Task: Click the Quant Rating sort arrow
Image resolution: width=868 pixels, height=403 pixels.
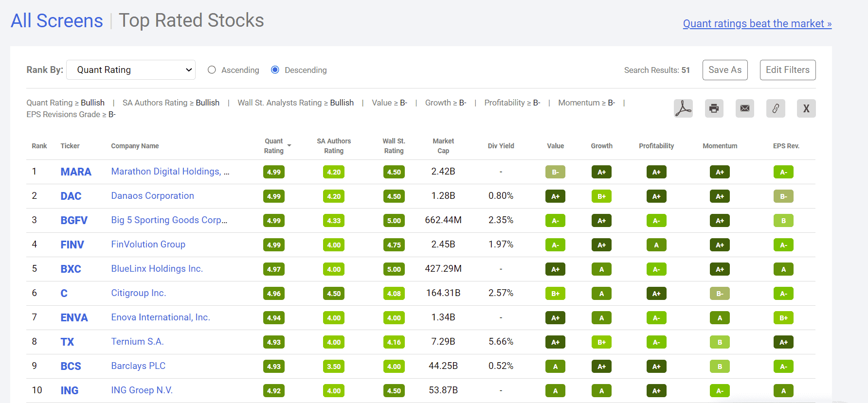Action: pos(289,146)
